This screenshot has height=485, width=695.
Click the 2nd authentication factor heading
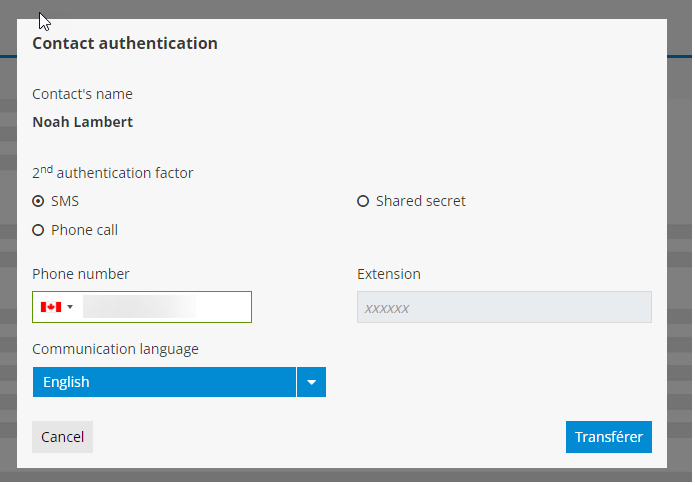[113, 173]
